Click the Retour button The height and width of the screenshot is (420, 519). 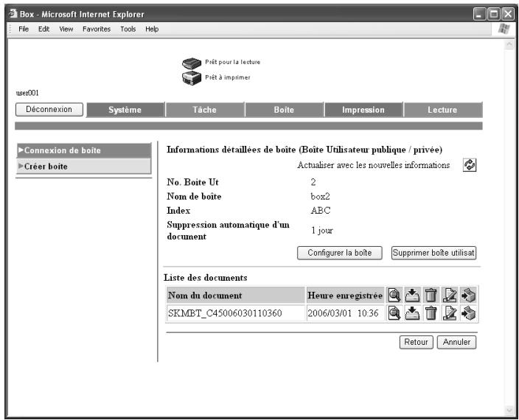tap(416, 342)
